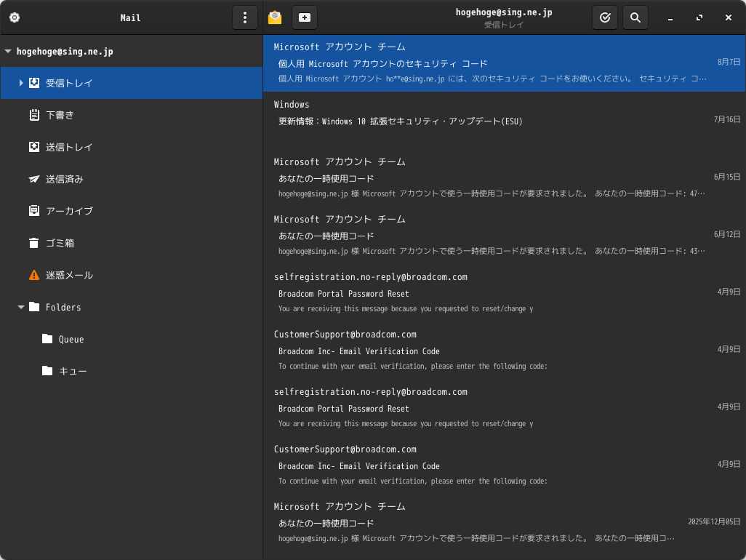
Task: Open the Windows 10 ESU update email
Action: pyautogui.click(x=505, y=121)
